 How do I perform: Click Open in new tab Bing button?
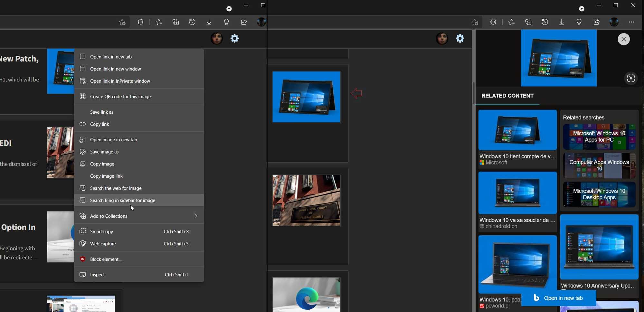pos(559,298)
